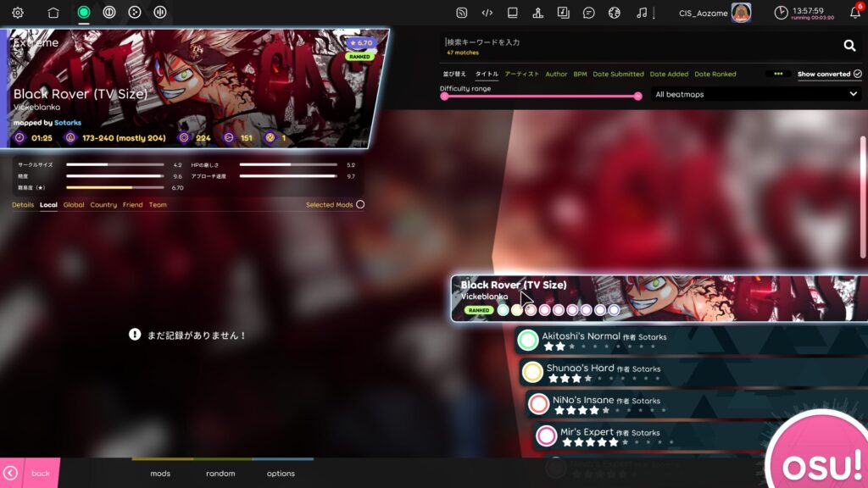Click the 13:57:59 clock time

click(808, 10)
